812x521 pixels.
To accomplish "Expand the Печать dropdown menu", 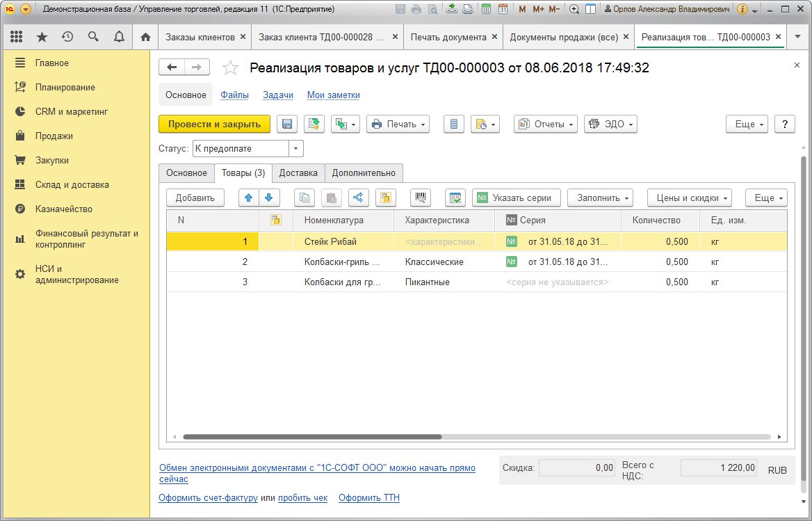I will [398, 125].
